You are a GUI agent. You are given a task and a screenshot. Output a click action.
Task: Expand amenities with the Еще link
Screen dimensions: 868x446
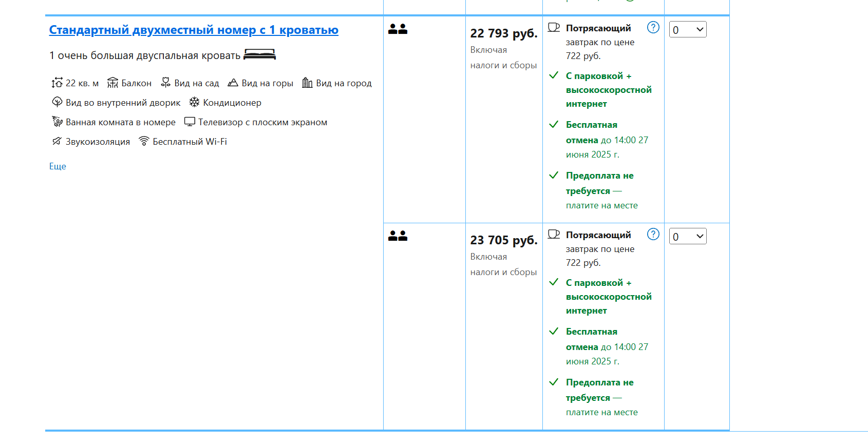point(58,166)
